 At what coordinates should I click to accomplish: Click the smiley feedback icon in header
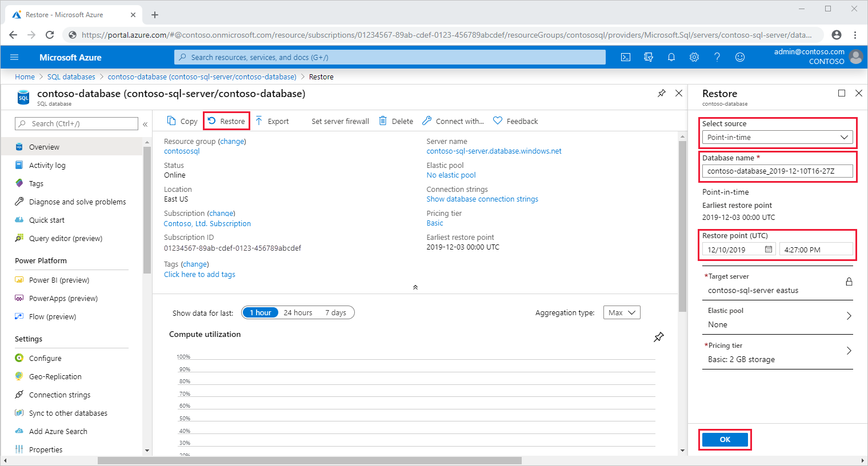point(740,57)
